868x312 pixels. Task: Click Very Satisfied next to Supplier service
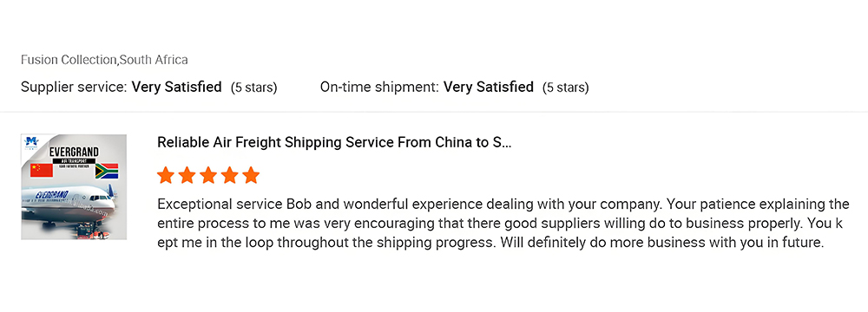(x=176, y=87)
